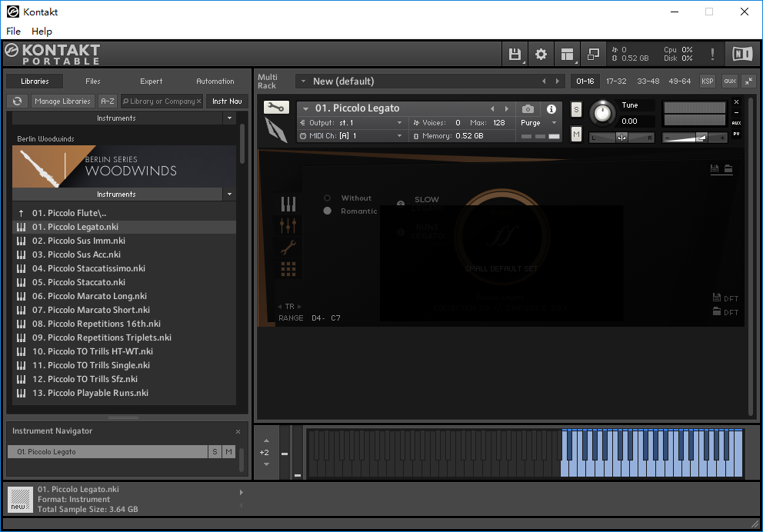Open MIDI Ch dropdown
This screenshot has height=532, width=763.
point(399,135)
